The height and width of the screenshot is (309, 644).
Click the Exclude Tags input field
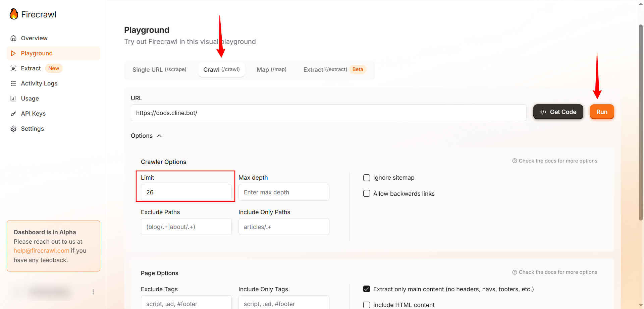tap(186, 302)
